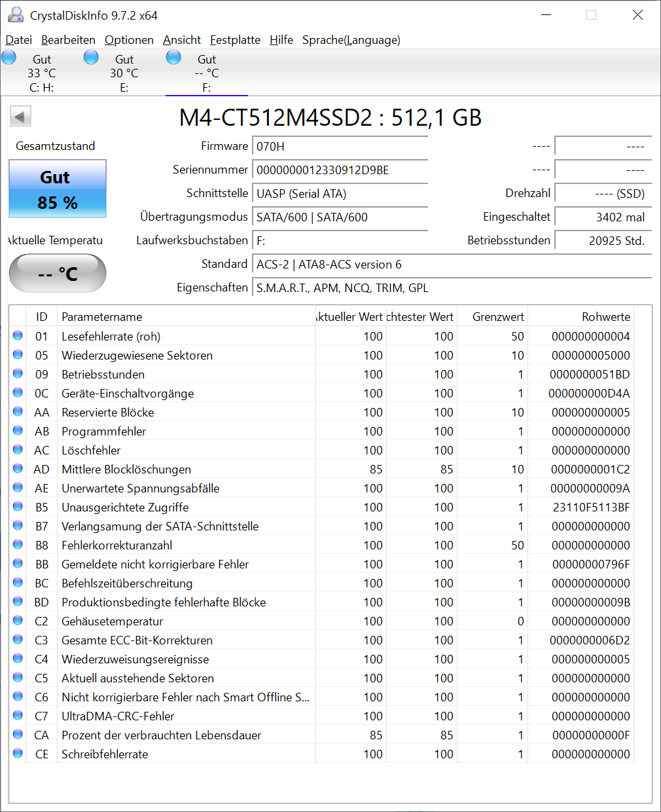
Task: Click status dot of Gehäusetemperatur row
Action: 18,621
